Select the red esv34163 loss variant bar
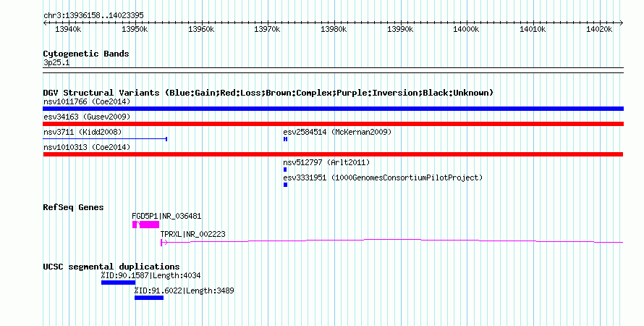Viewport: 644px width, 326px height. pyautogui.click(x=333, y=124)
